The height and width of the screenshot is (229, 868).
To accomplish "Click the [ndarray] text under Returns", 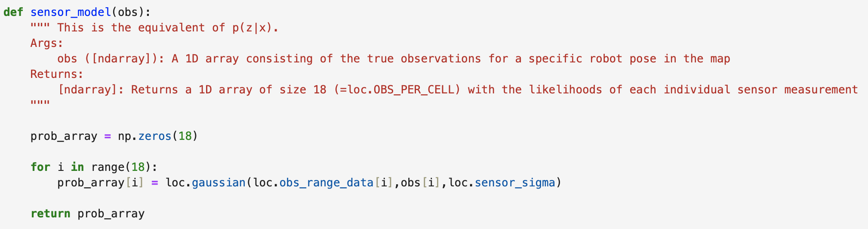I will [91, 90].
